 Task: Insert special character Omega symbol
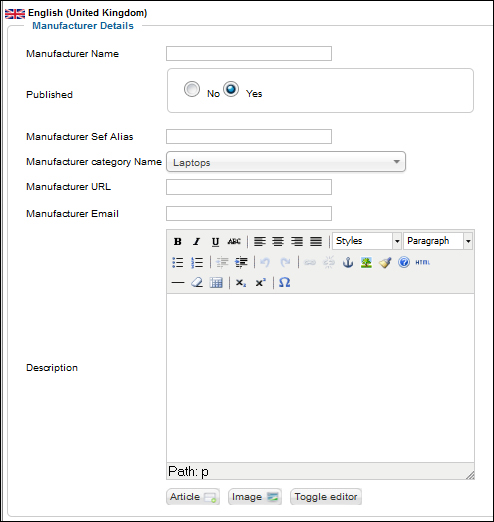point(284,283)
